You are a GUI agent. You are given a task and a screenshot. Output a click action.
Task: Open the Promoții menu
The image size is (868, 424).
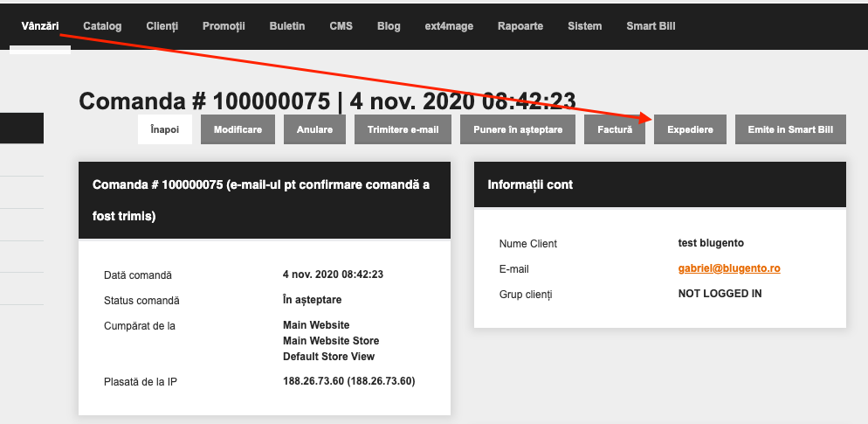[224, 26]
